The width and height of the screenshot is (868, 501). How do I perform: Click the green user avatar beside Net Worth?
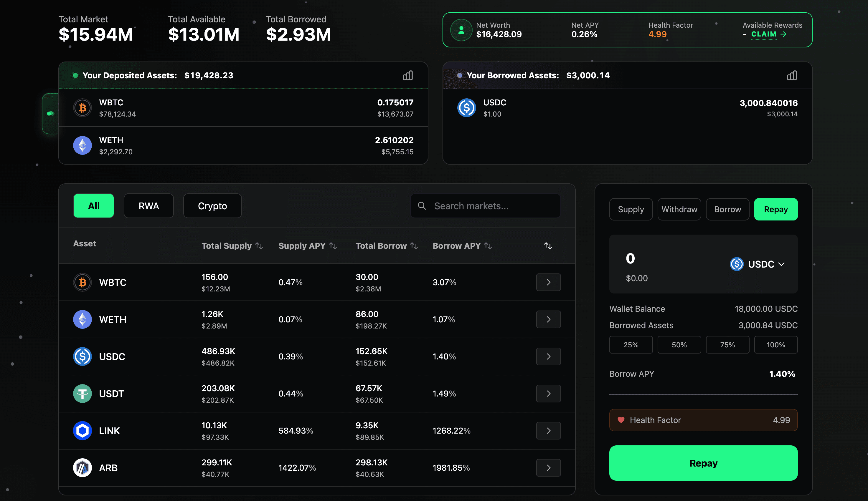(461, 30)
